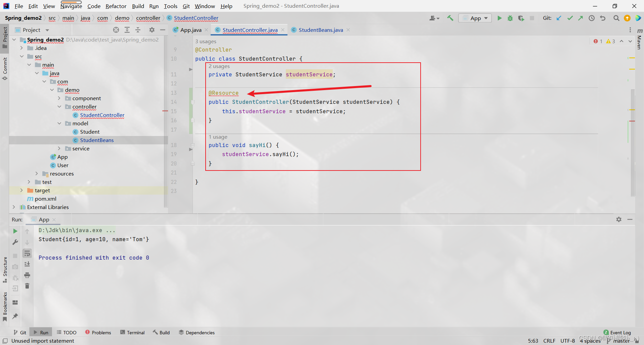The height and width of the screenshot is (345, 644).
Task: Hide the Project tool window
Action: [163, 30]
